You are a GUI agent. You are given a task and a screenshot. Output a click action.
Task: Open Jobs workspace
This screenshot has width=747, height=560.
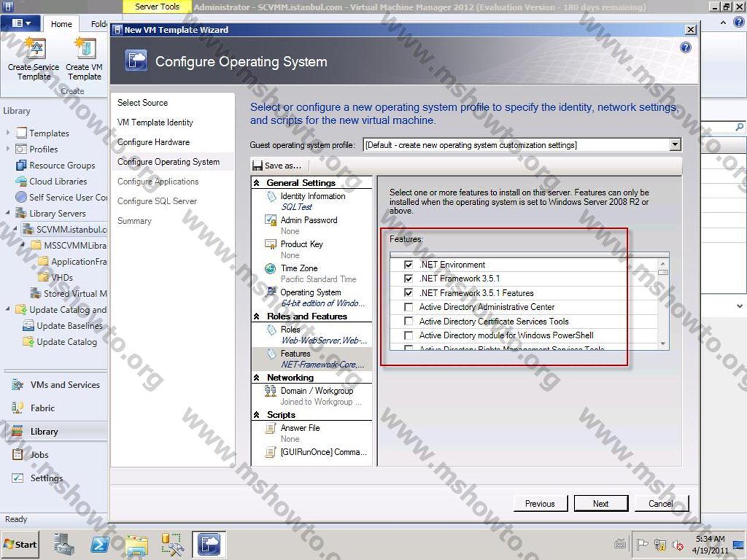(x=30, y=455)
